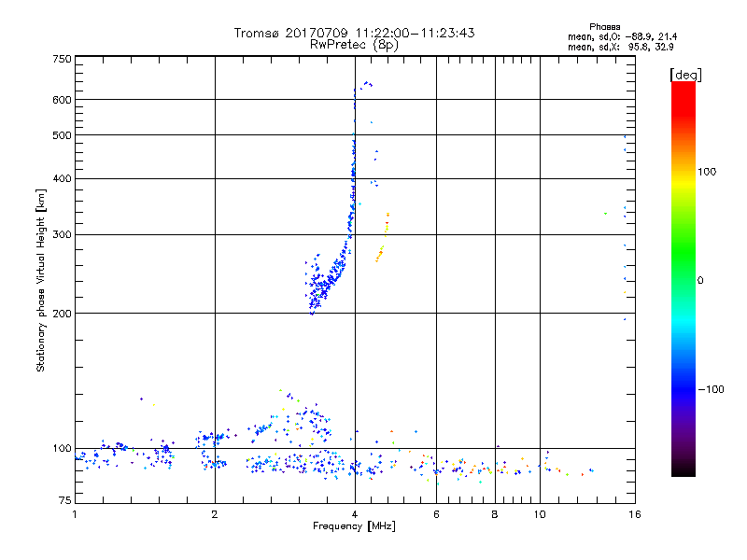This screenshot has width=747, height=560.
Task: Click the y-axis tick label '400'
Action: pyautogui.click(x=62, y=178)
